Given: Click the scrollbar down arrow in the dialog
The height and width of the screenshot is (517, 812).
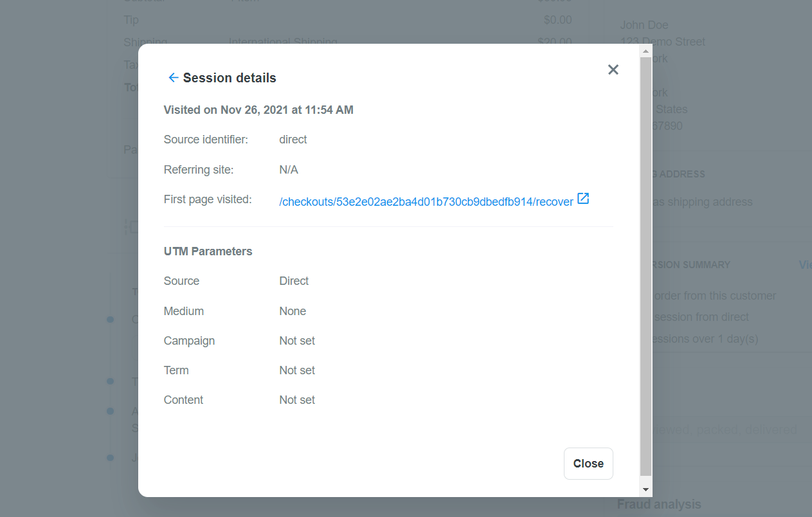Looking at the screenshot, I should tap(645, 489).
